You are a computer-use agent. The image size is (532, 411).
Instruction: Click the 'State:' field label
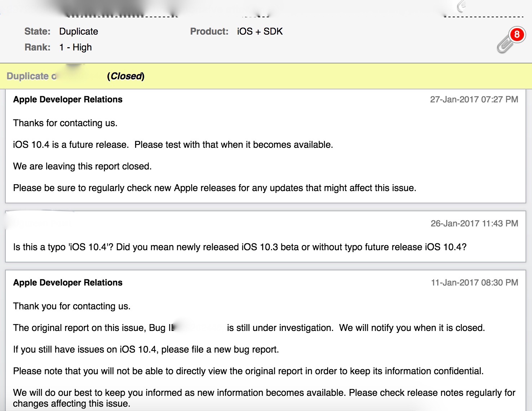pyautogui.click(x=37, y=31)
